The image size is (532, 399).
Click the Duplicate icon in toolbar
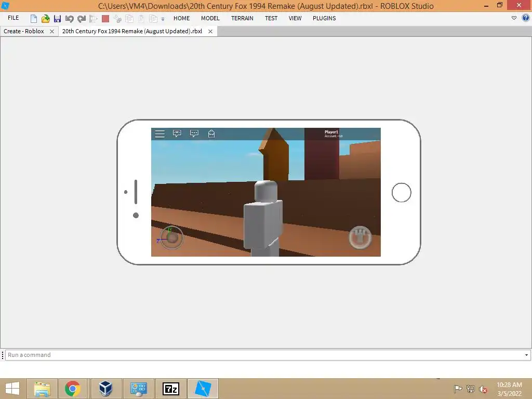[153, 19]
